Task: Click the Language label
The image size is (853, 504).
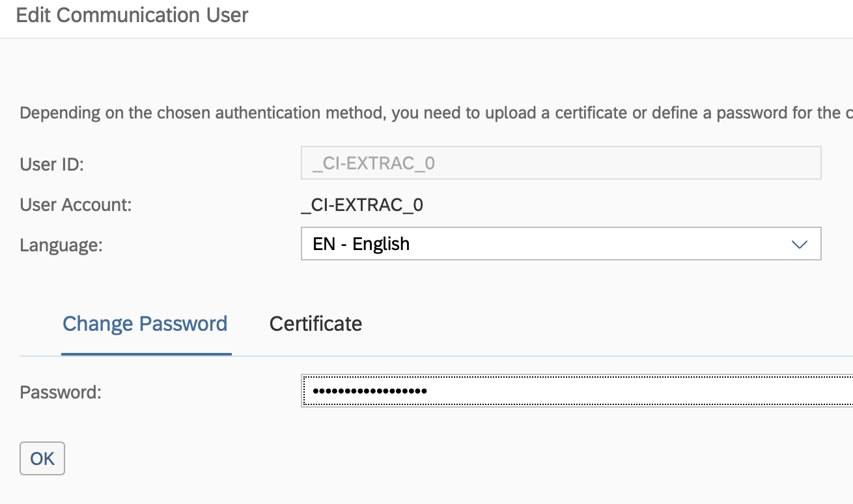Action: pyautogui.click(x=61, y=245)
